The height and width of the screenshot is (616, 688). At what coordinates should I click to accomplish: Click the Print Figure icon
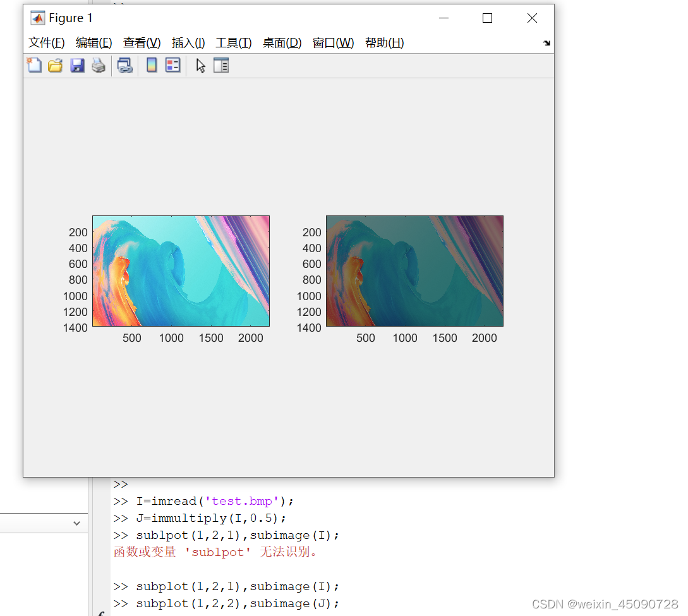(99, 65)
